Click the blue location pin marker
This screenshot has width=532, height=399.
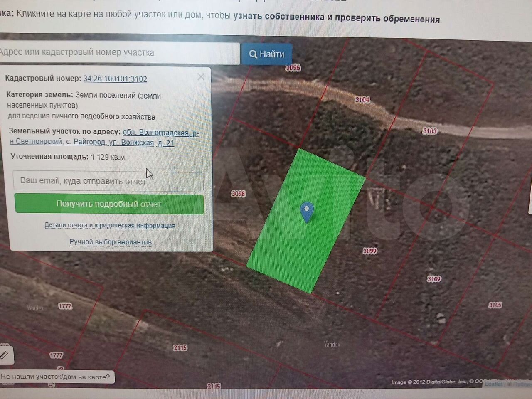[307, 211]
